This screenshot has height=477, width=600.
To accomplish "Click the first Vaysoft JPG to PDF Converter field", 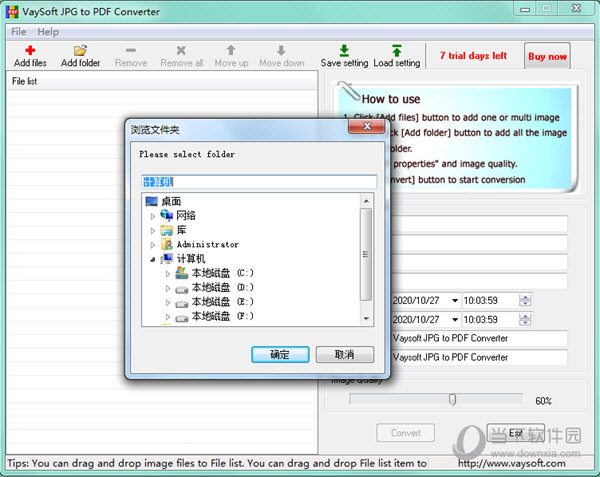I will 479,338.
